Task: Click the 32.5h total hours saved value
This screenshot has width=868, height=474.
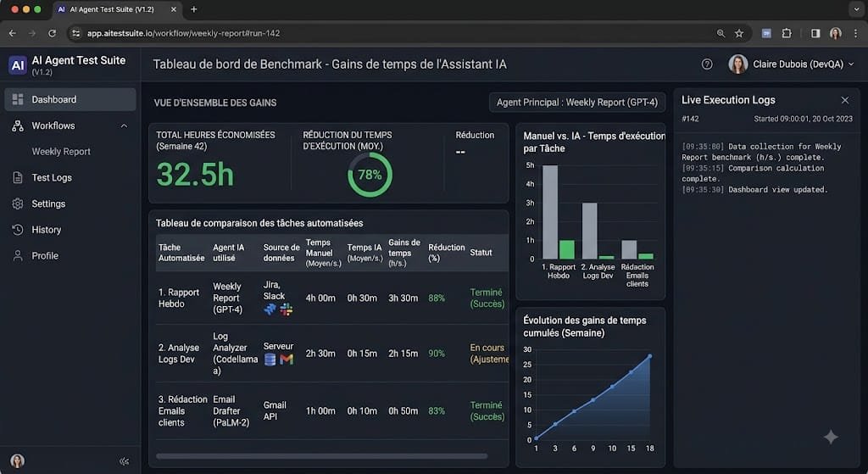Action: 195,175
